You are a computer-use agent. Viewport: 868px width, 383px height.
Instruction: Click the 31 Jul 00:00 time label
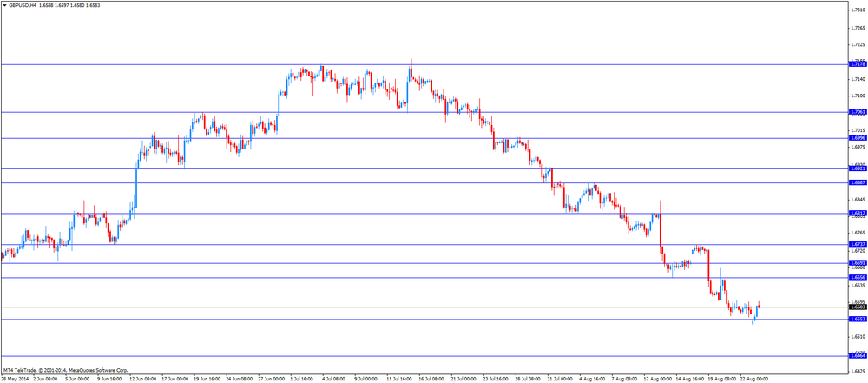[x=561, y=379]
